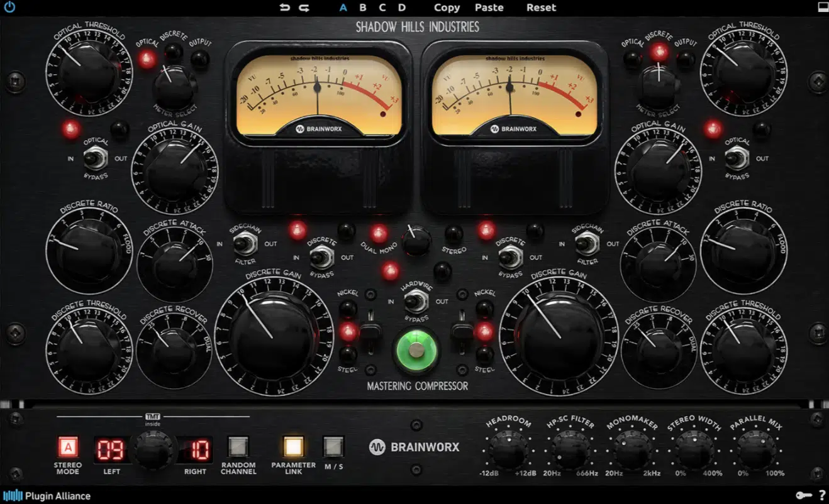This screenshot has height=504, width=829.
Task: Click the left transformer Nickel/Steel selector switch
Action: (x=371, y=331)
